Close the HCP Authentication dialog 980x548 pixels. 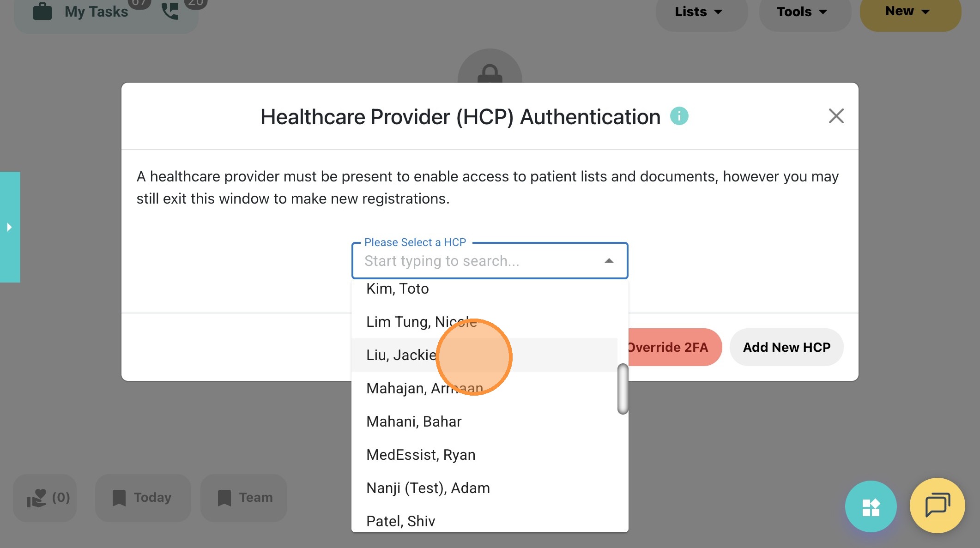(x=836, y=116)
